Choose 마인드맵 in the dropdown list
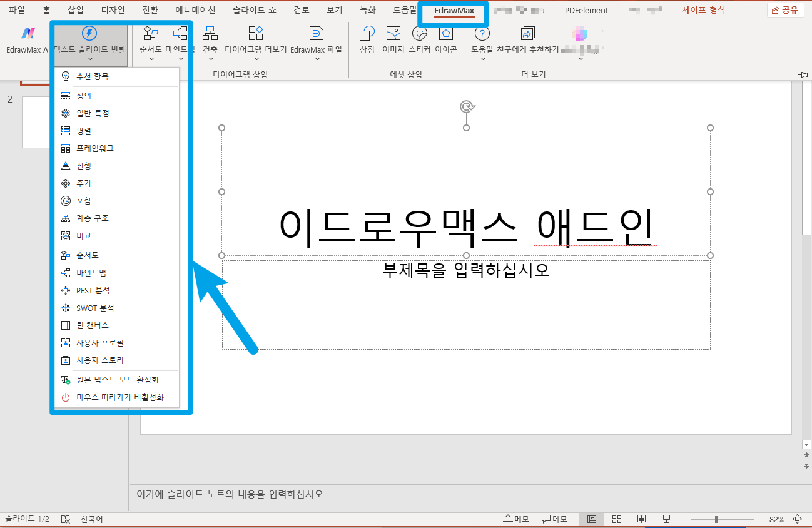The width and height of the screenshot is (812, 528). [x=117, y=273]
